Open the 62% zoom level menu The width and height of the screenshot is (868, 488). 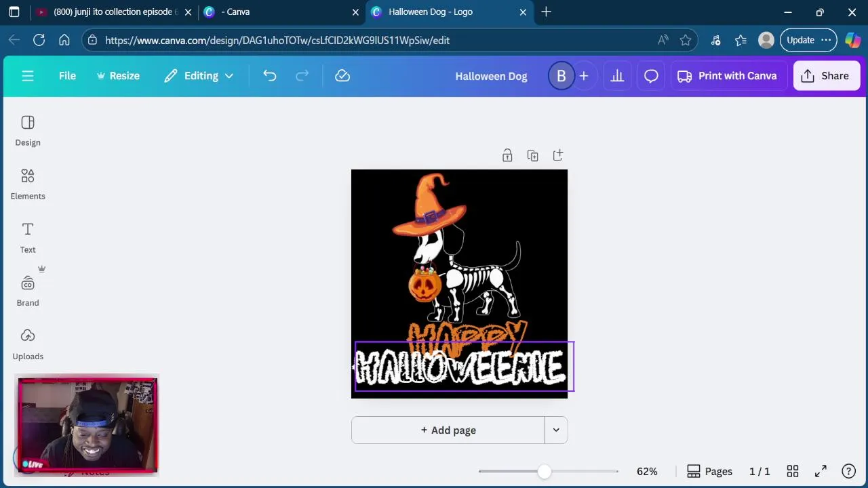[647, 471]
